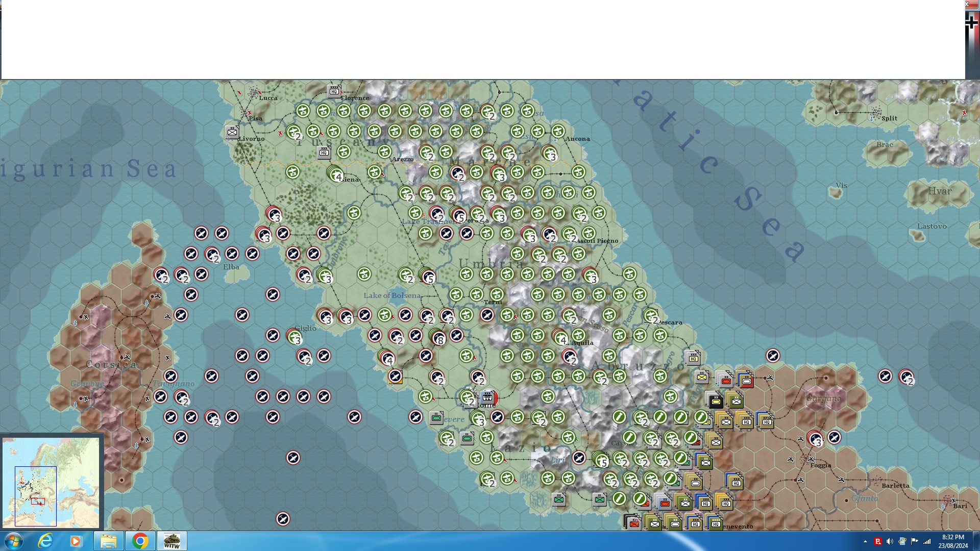Select the yellow XX infantry counter near Abruzzo

coord(702,377)
